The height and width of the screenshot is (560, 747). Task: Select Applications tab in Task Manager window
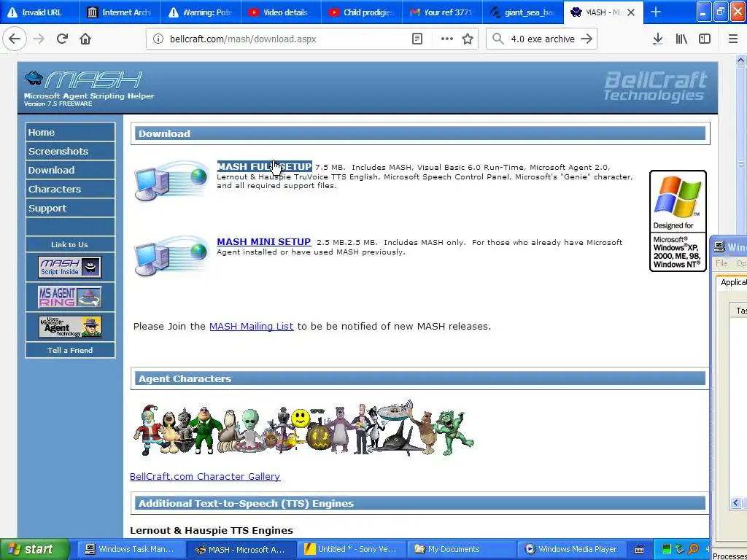click(x=732, y=282)
